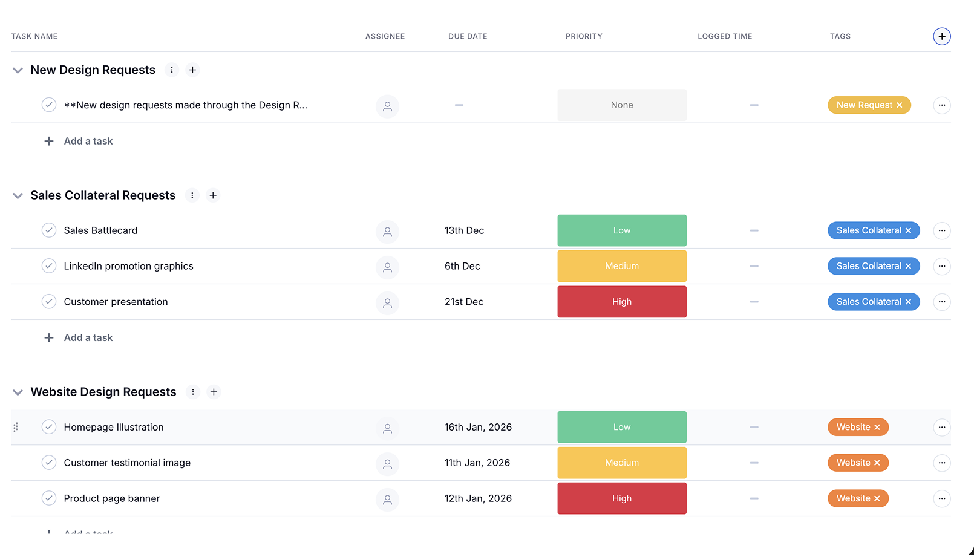974x560 pixels.
Task: Change the High priority on Customer presentation
Action: 621,302
